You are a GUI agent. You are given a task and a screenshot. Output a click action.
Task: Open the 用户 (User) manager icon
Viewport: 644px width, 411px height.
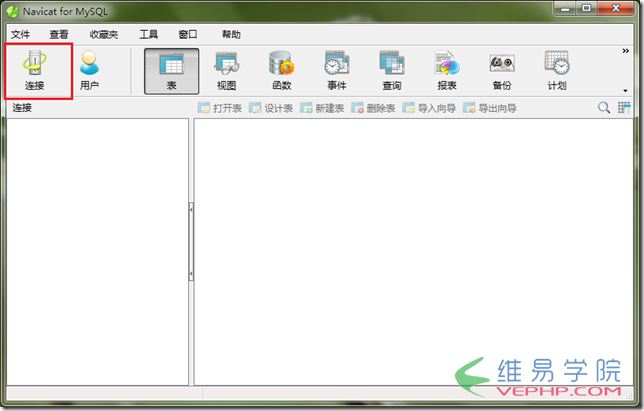[89, 71]
